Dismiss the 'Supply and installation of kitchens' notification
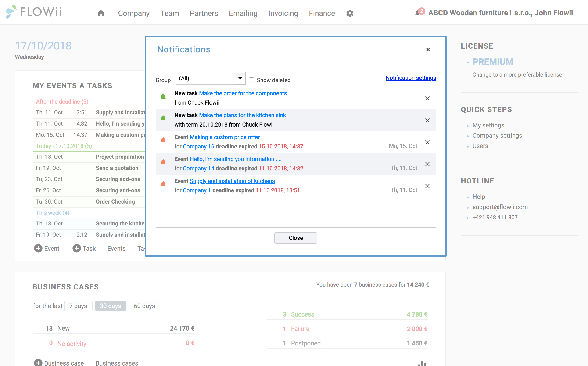The image size is (588, 366). pos(427,186)
